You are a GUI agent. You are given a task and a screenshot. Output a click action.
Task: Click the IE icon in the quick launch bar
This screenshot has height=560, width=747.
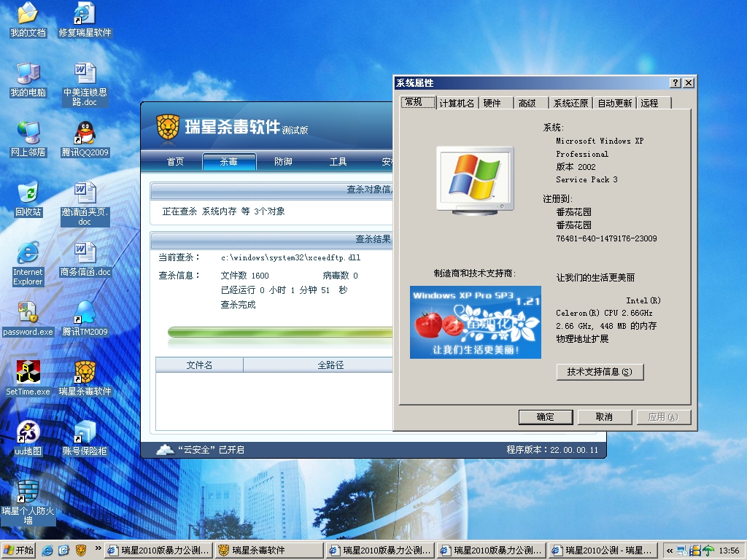[47, 551]
